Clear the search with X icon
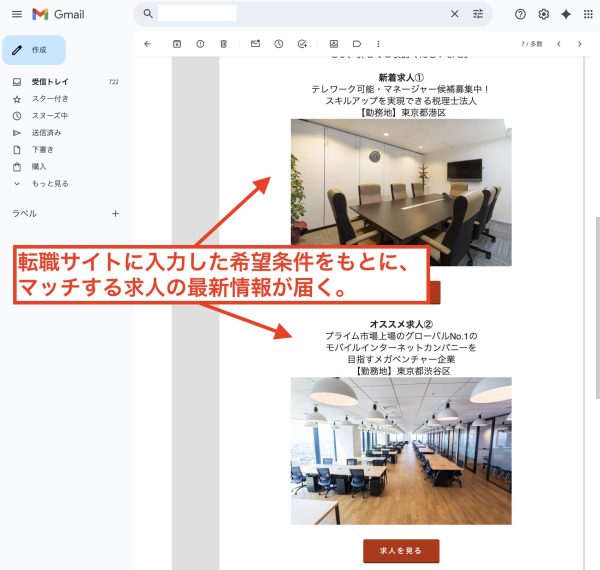The height and width of the screenshot is (570, 600). tap(455, 14)
